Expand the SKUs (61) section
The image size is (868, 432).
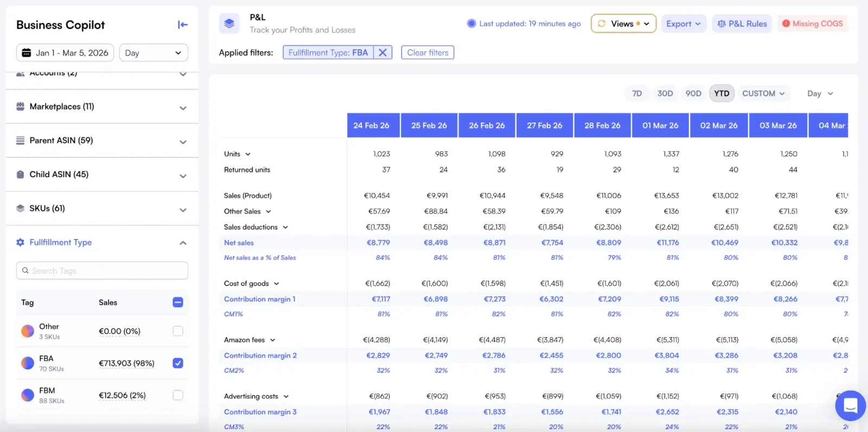click(183, 210)
